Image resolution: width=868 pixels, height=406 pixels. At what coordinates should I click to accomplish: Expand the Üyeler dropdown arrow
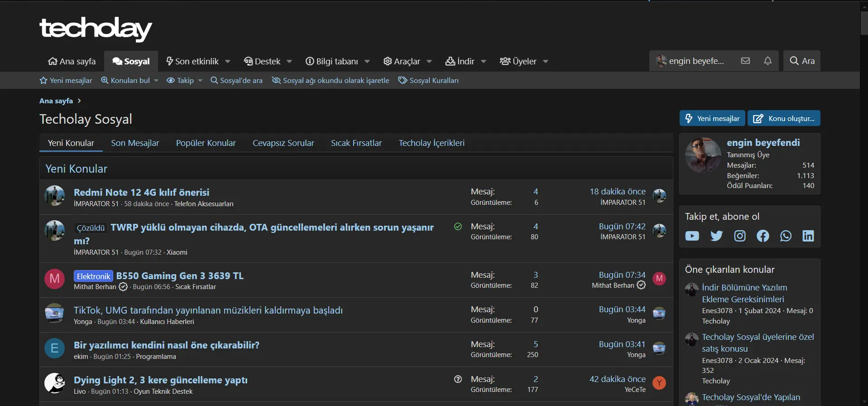(x=546, y=61)
